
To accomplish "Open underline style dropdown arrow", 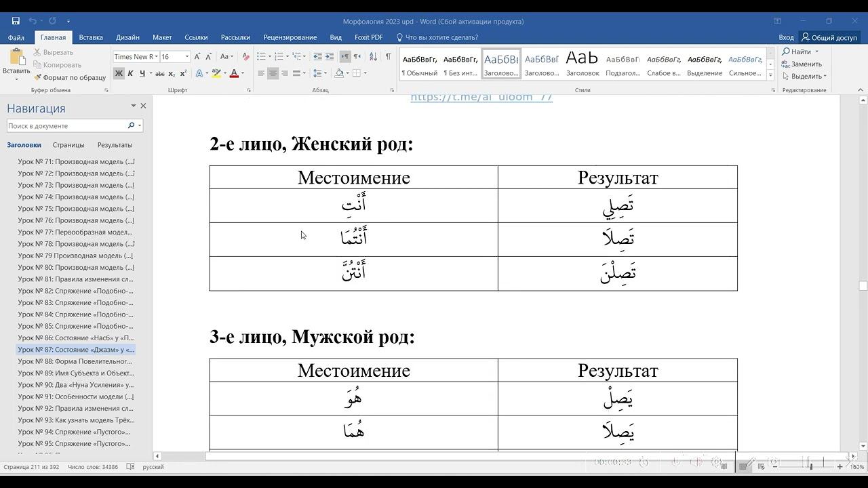I will 149,73.
